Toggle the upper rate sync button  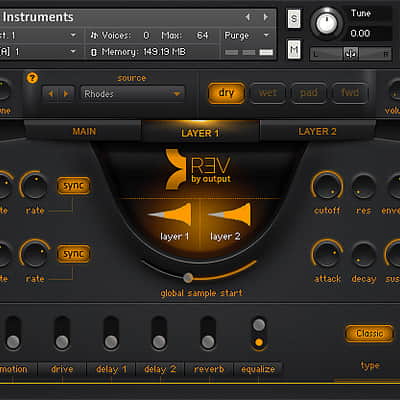click(x=73, y=186)
